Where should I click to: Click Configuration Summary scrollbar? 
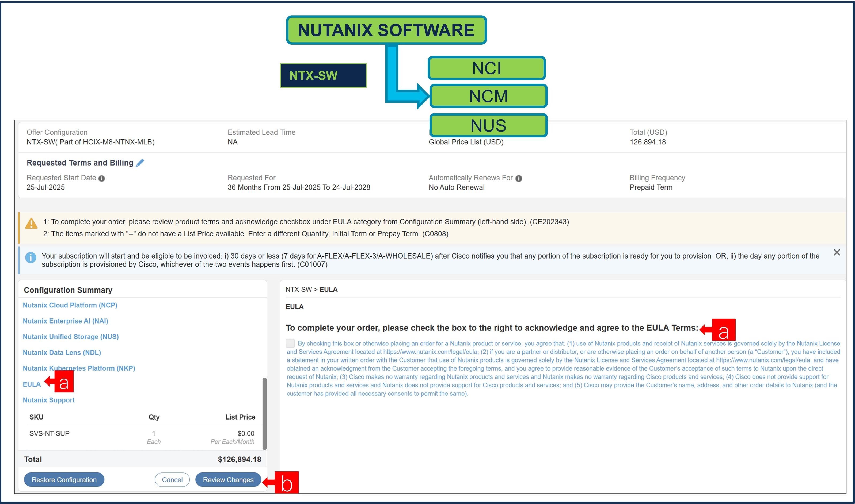point(264,414)
